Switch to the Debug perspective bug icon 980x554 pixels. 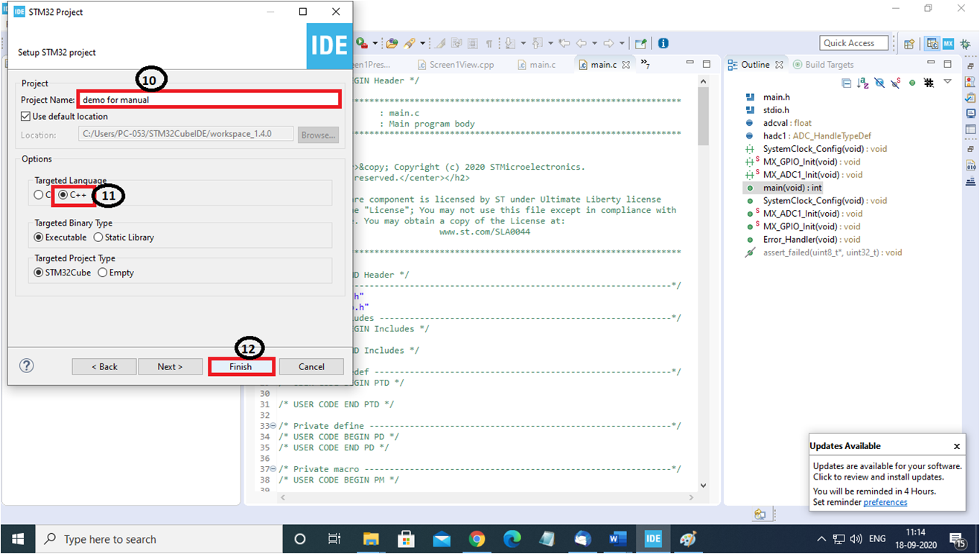[x=965, y=44]
